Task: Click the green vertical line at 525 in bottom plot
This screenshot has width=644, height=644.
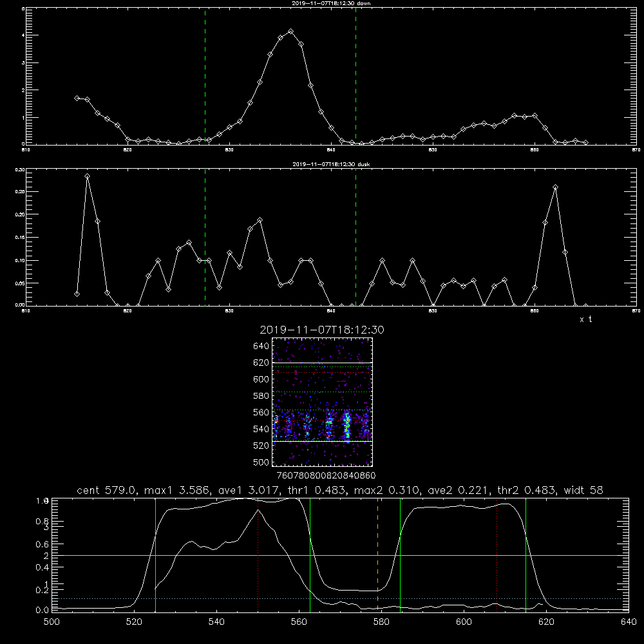Action: (x=156, y=555)
